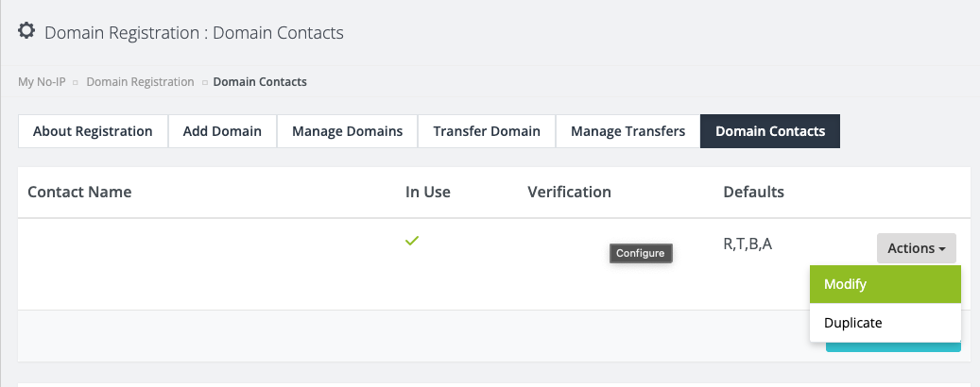Click the R,T,B,A defaults value
Screen dimensions: 980x387
[x=748, y=244]
